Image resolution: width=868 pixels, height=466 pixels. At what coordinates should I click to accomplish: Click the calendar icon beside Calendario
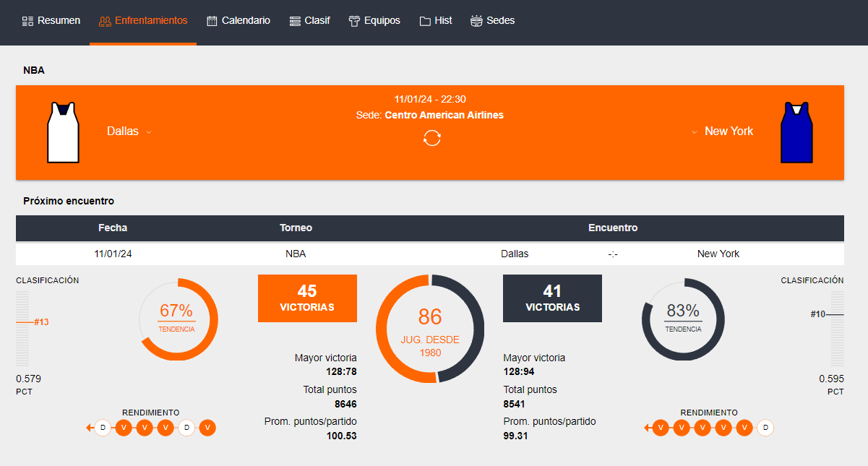click(x=212, y=21)
